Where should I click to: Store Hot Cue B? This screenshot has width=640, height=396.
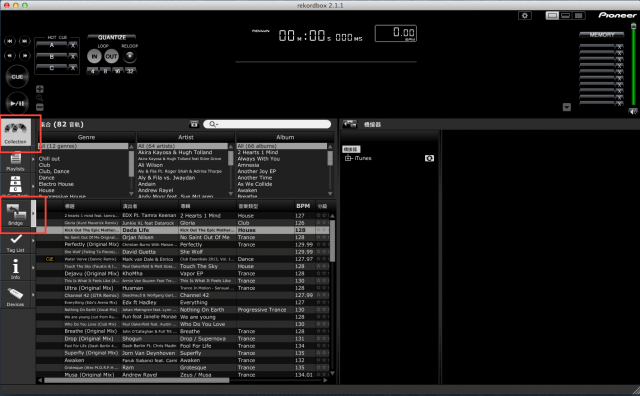[51, 56]
